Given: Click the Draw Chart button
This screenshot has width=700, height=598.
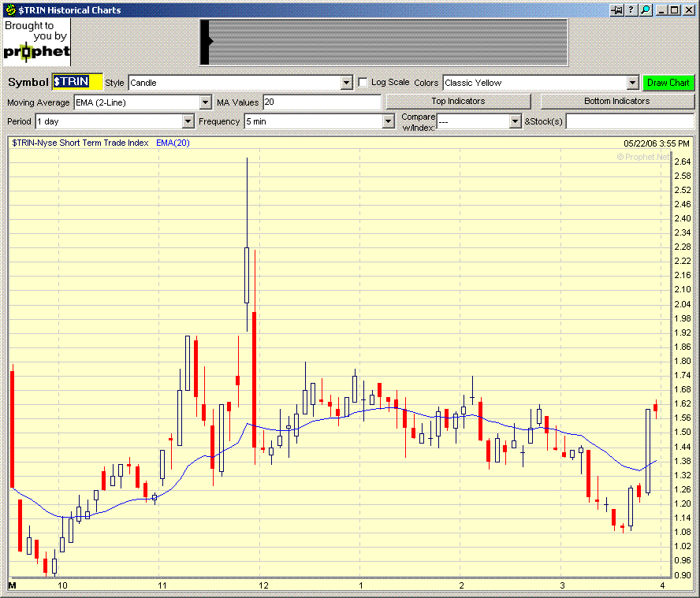Looking at the screenshot, I should 668,83.
